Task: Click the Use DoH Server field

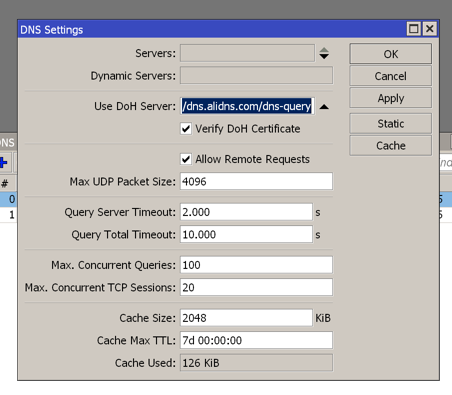Action: pyautogui.click(x=247, y=106)
